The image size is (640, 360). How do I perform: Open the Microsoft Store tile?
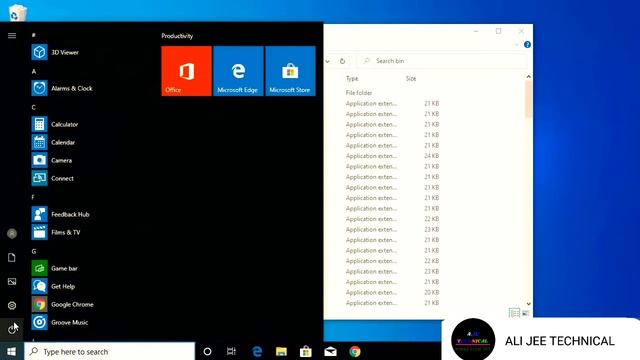click(x=290, y=71)
